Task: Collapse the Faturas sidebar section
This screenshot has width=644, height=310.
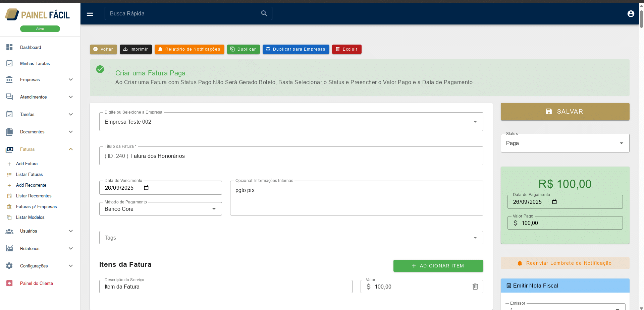Action: [70, 149]
